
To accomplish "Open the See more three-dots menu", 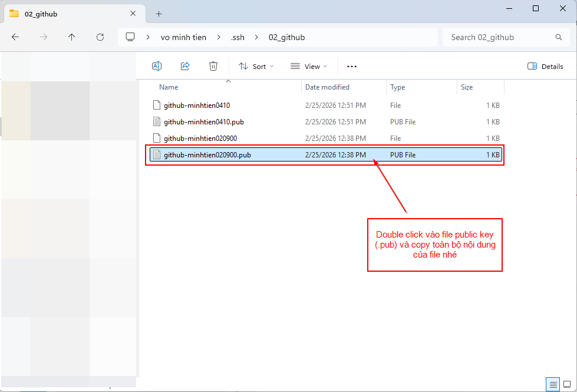I will [x=352, y=67].
